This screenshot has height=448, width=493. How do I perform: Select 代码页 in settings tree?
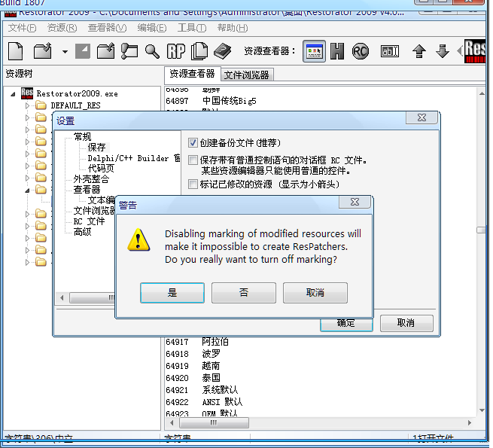pos(101,169)
